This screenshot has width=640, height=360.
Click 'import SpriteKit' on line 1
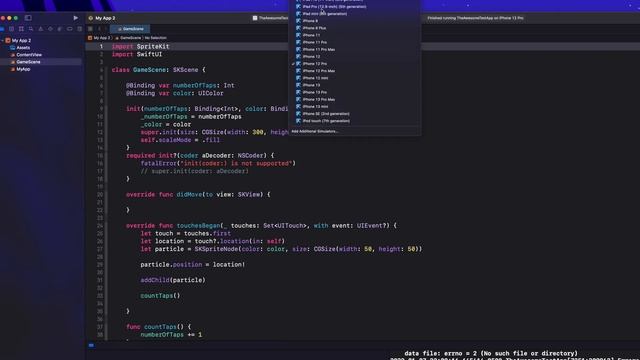(x=140, y=47)
